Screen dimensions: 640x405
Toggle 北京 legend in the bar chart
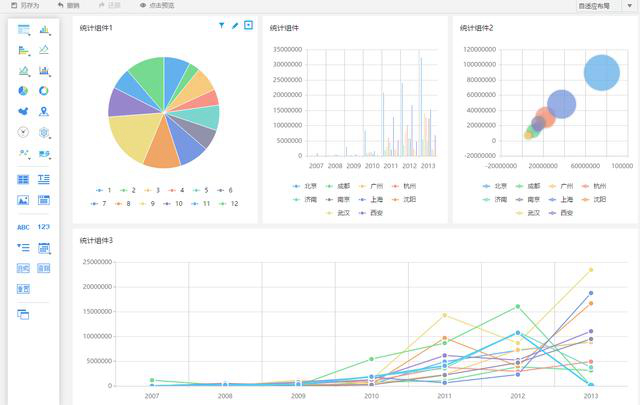tap(304, 186)
